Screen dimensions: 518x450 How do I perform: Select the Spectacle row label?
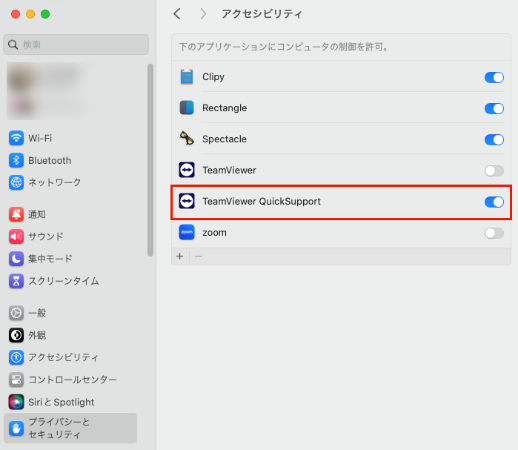224,139
